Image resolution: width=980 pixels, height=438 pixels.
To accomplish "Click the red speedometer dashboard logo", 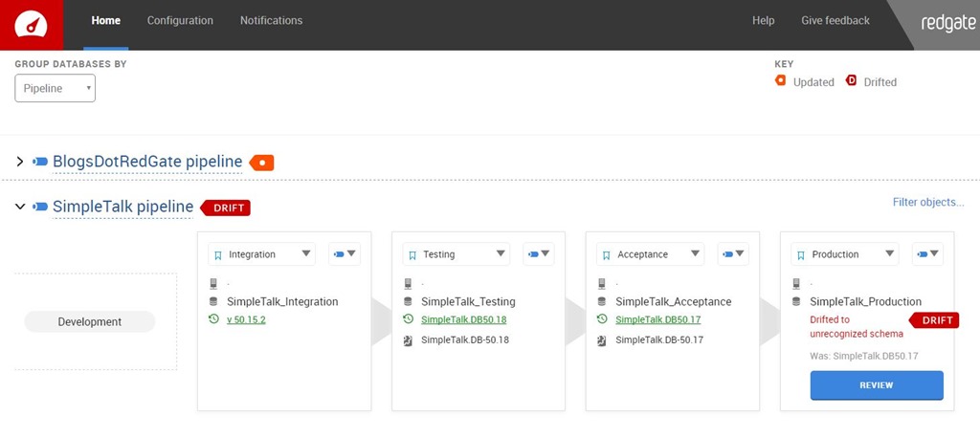I will (x=31, y=24).
